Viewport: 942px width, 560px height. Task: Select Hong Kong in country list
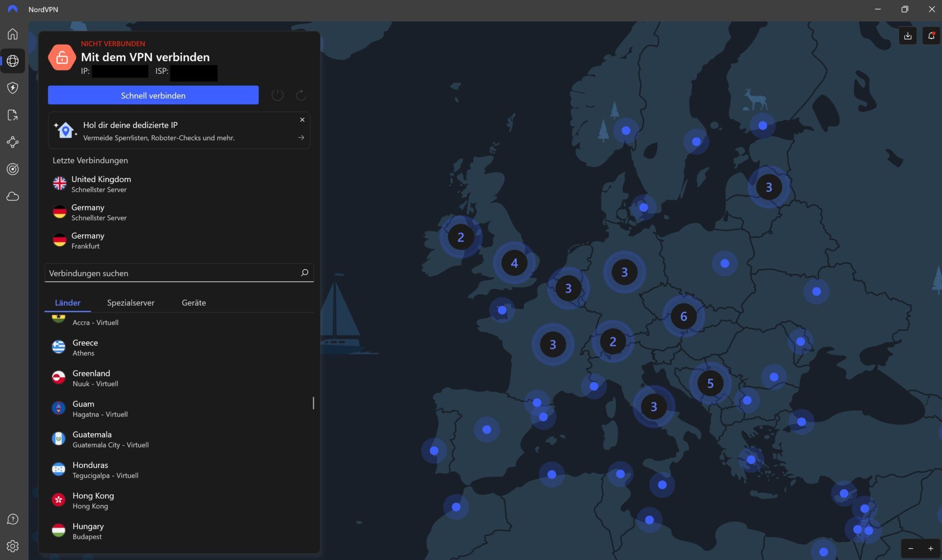coord(179,500)
